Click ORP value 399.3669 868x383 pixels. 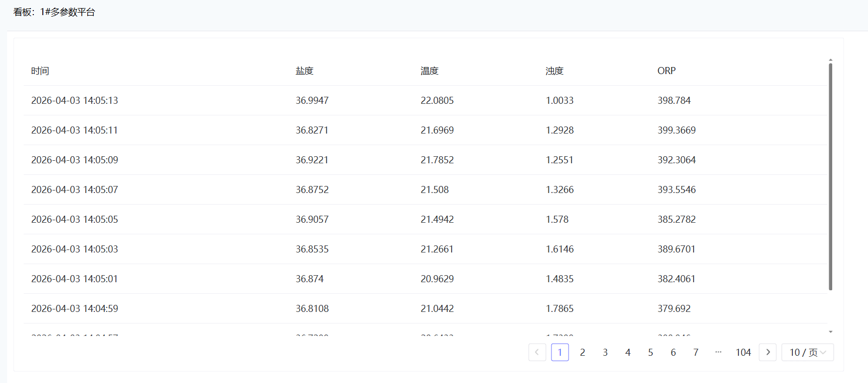[x=676, y=130]
